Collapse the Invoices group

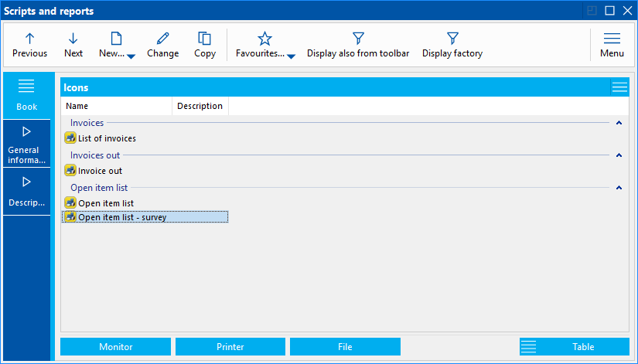pos(619,123)
